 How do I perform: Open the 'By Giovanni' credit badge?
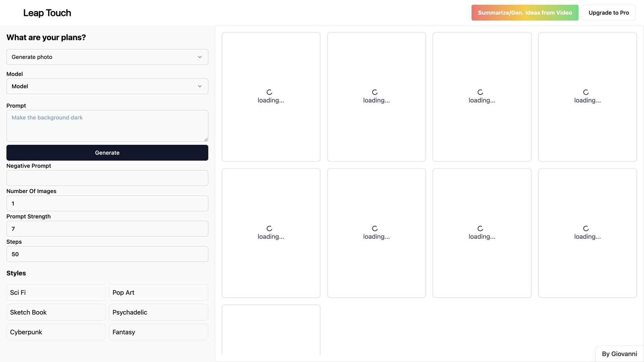point(619,354)
